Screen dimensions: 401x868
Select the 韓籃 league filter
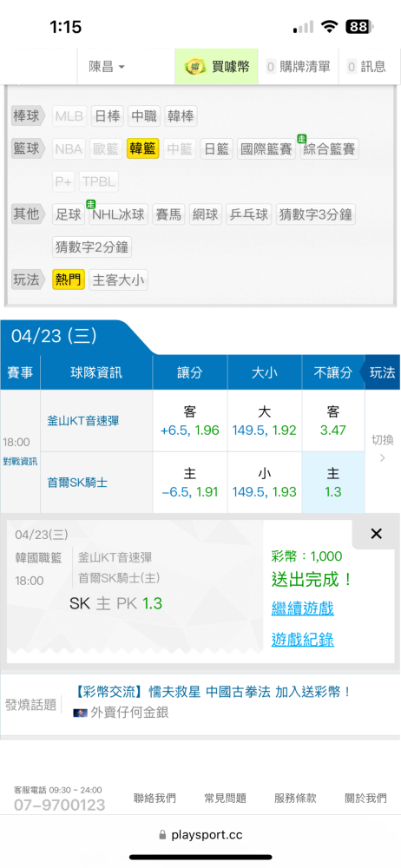coord(143,149)
